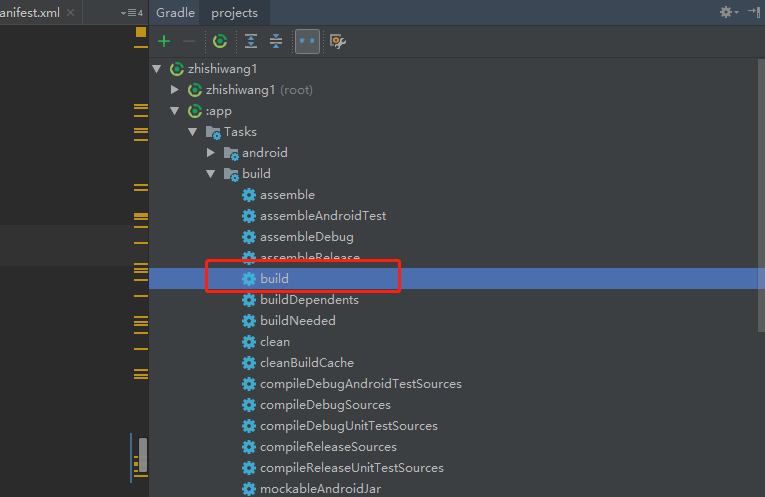Screen dimensions: 765x497
Task: Collapse the :app module node
Action: (175, 111)
